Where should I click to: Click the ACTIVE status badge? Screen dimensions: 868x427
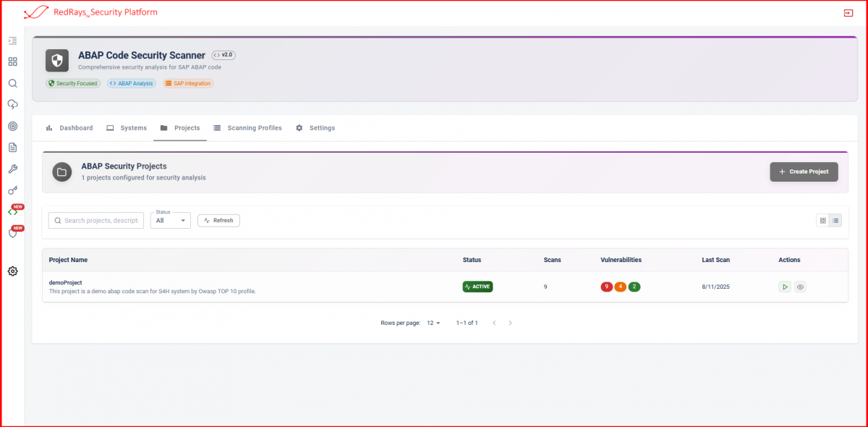click(477, 287)
